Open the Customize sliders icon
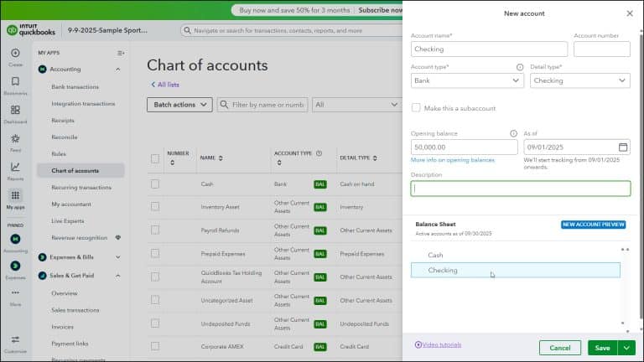The image size is (644, 362). (x=15, y=339)
